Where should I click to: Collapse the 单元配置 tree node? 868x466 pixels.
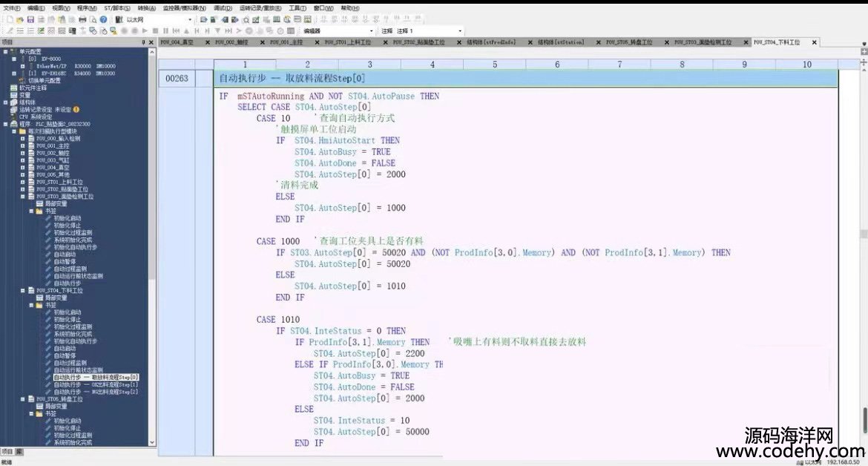[5, 51]
